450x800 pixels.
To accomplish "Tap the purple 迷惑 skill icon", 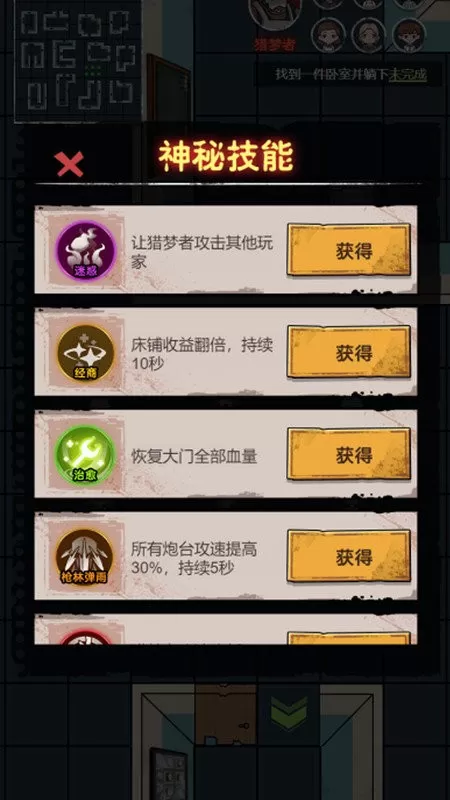I will (86, 250).
